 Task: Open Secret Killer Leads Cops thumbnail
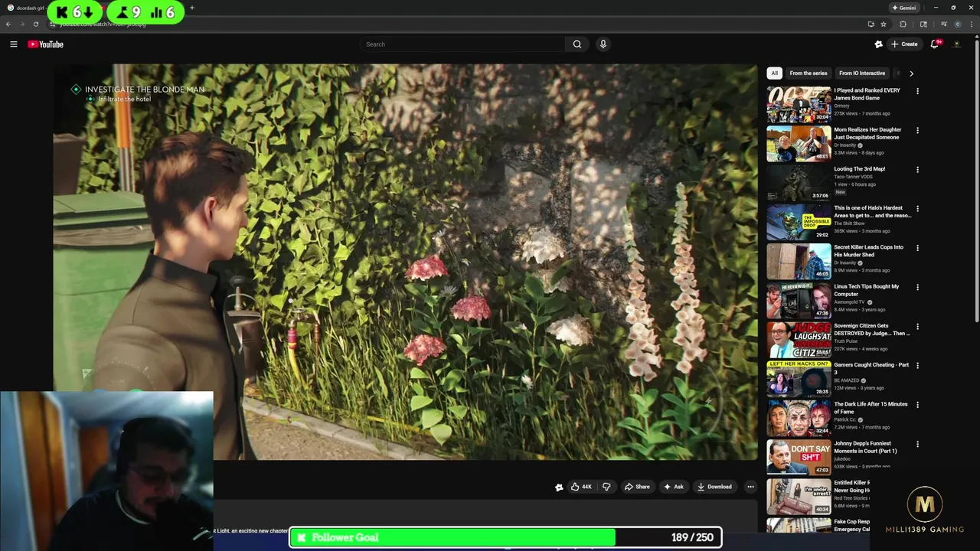(799, 262)
